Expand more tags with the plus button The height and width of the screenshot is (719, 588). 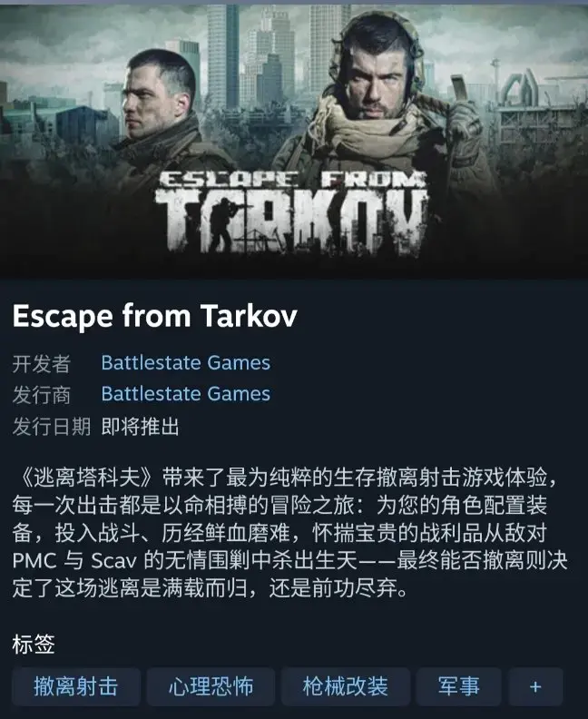tap(534, 686)
